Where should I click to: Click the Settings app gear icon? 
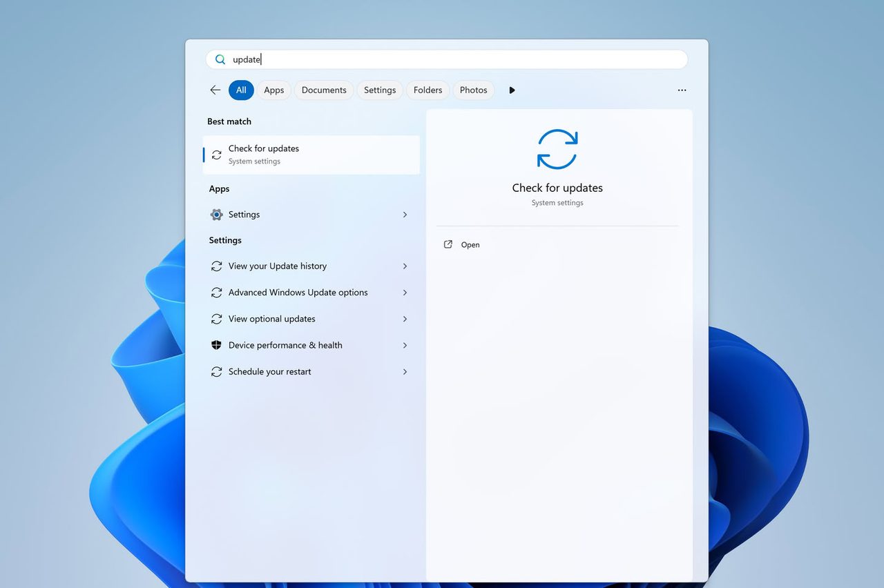[x=217, y=215]
